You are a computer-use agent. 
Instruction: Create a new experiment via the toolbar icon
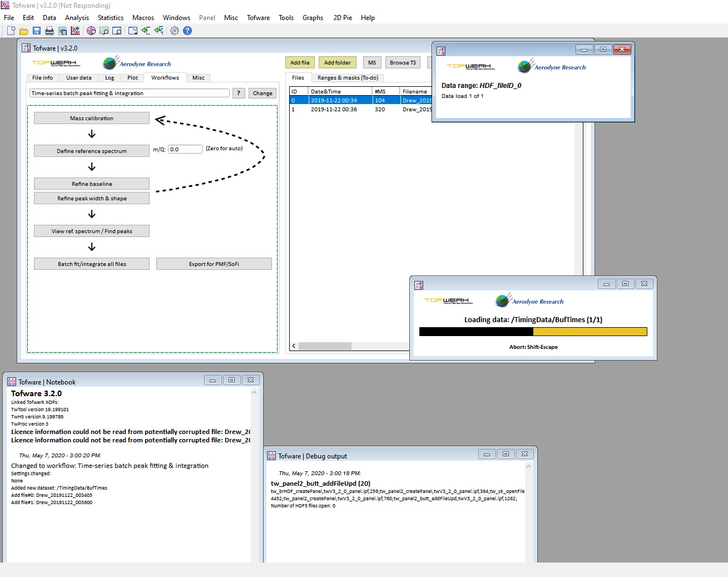coord(11,31)
